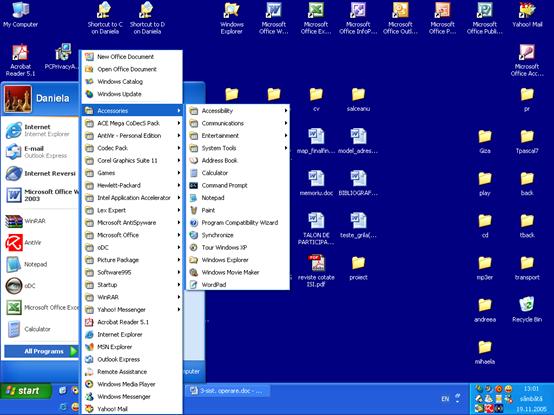Launch Microsoft Office Publisher desktop shortcut

click(x=484, y=18)
